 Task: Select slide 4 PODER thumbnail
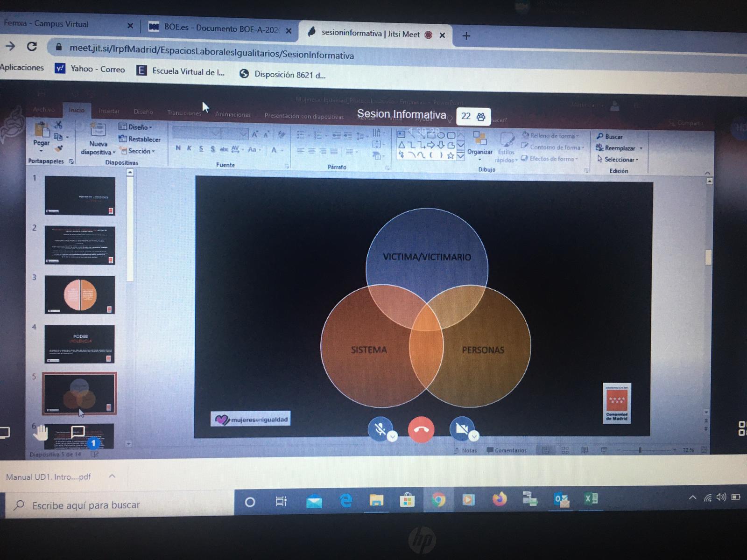pos(80,344)
